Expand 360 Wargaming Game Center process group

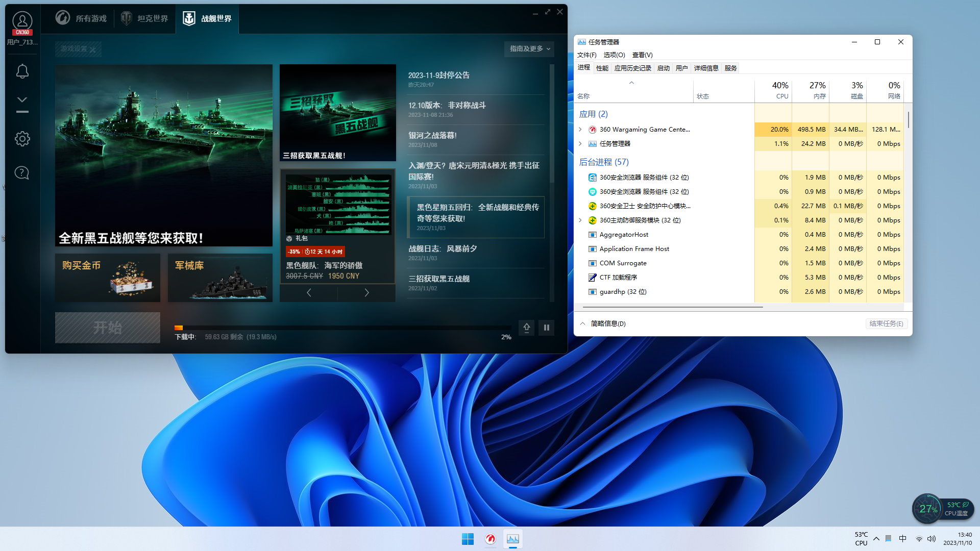(x=580, y=130)
